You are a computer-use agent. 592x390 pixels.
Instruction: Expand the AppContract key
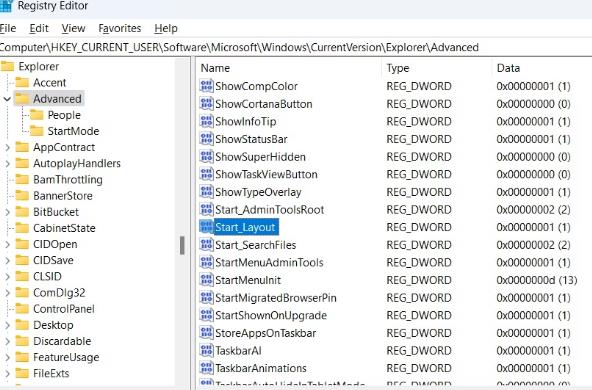tap(7, 147)
